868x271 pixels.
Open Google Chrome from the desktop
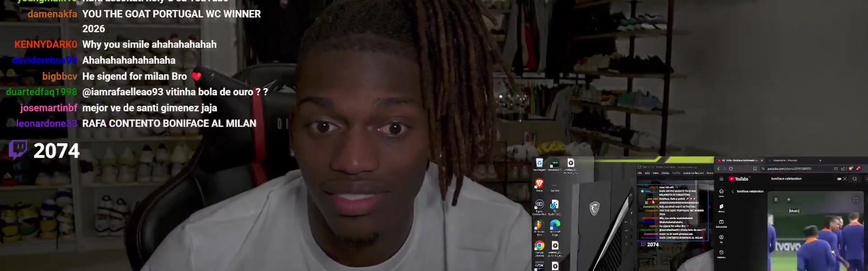(x=539, y=246)
